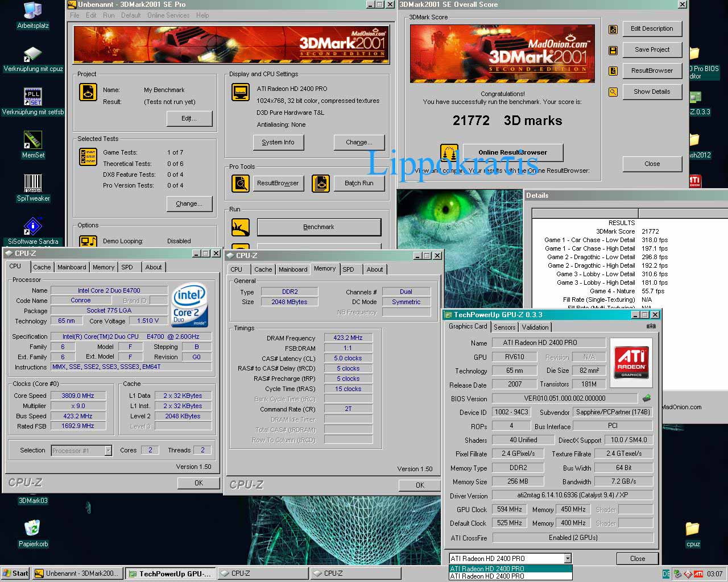This screenshot has width=728, height=582.
Task: Click the batch run icon beside the Batch Run button
Action: coord(321,183)
